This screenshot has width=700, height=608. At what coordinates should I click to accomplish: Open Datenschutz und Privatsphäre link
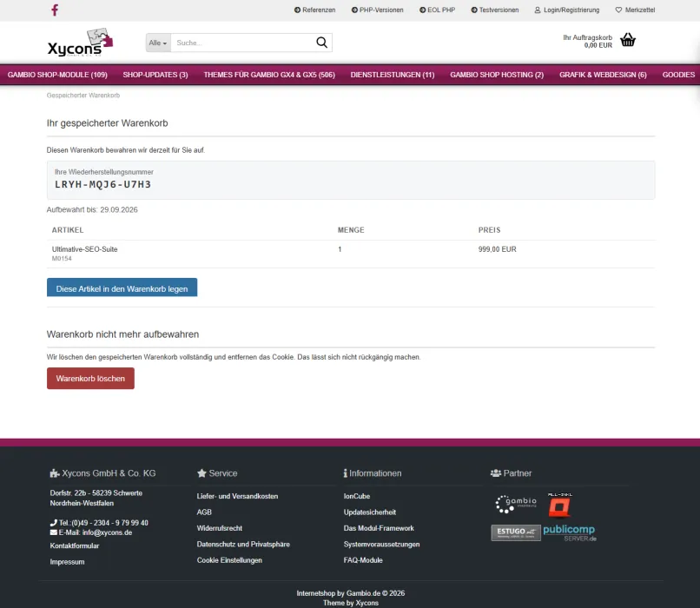(243, 545)
